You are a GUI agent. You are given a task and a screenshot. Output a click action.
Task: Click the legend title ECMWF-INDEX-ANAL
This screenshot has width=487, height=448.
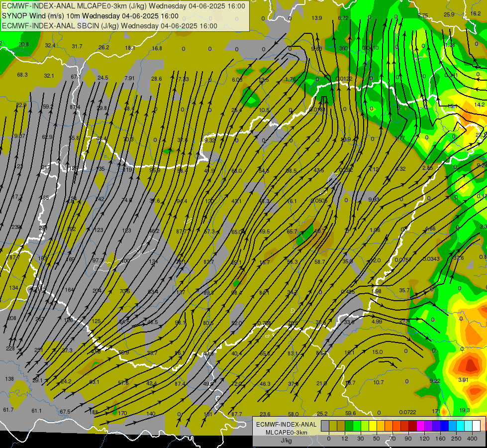pos(287,425)
